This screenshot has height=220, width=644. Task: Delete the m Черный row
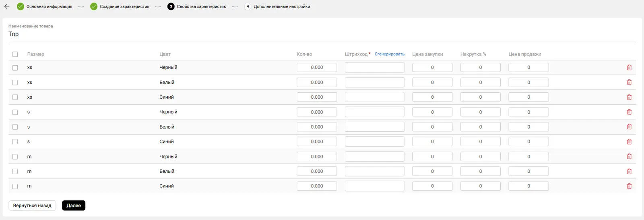(629, 156)
